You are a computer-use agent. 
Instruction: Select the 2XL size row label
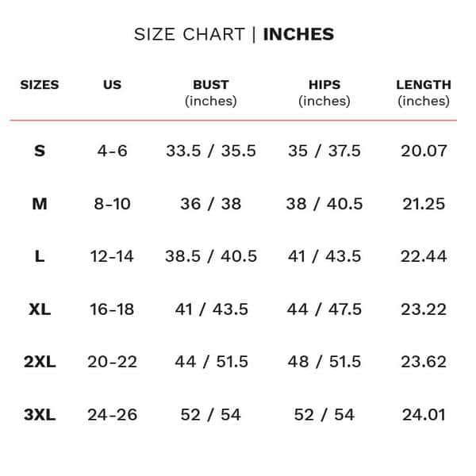click(x=40, y=362)
